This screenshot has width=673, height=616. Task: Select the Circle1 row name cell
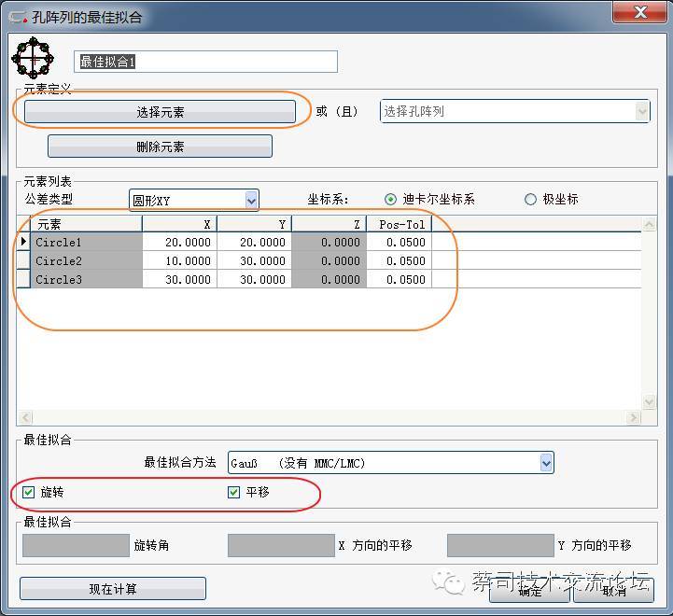click(x=86, y=242)
